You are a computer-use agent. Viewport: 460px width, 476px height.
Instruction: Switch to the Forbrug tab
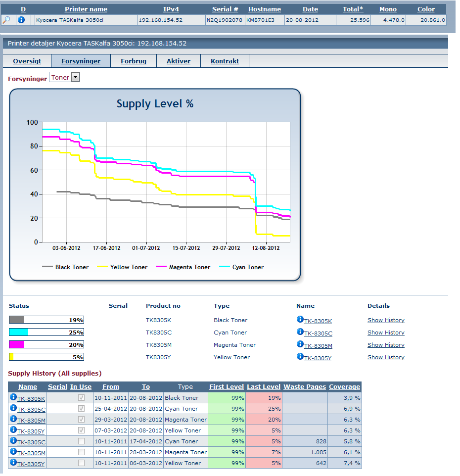pyautogui.click(x=133, y=61)
